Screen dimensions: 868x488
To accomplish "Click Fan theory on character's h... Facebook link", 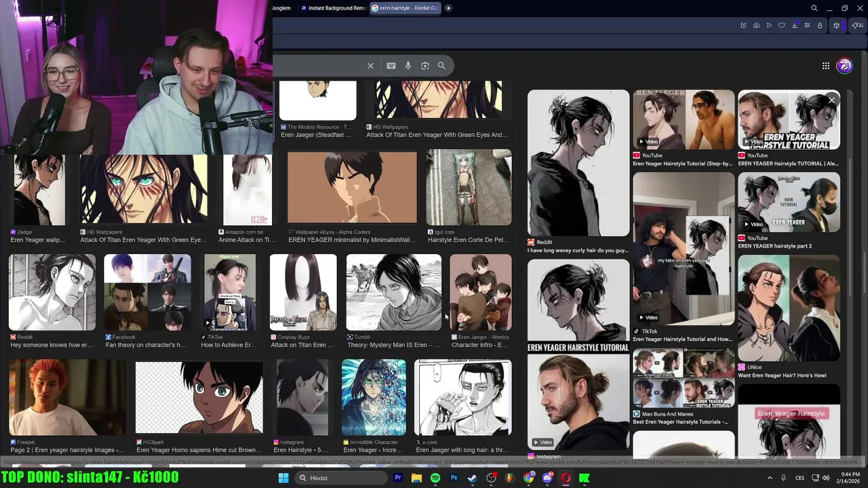I will point(146,345).
